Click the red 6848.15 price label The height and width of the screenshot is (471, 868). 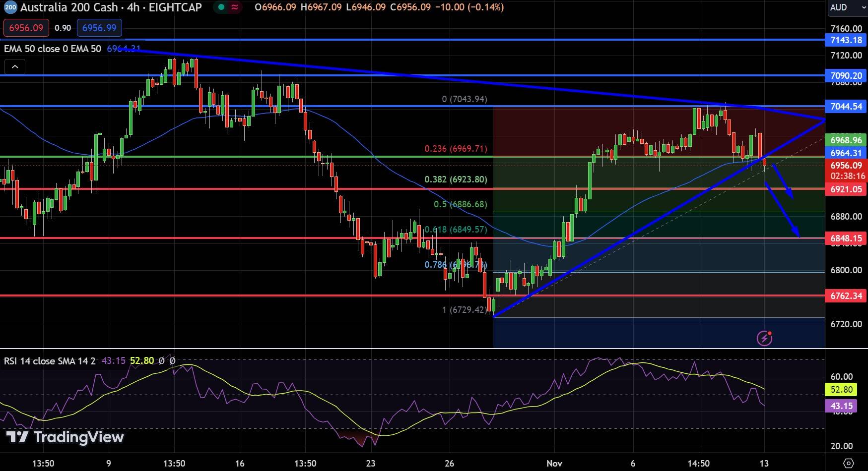(846, 238)
